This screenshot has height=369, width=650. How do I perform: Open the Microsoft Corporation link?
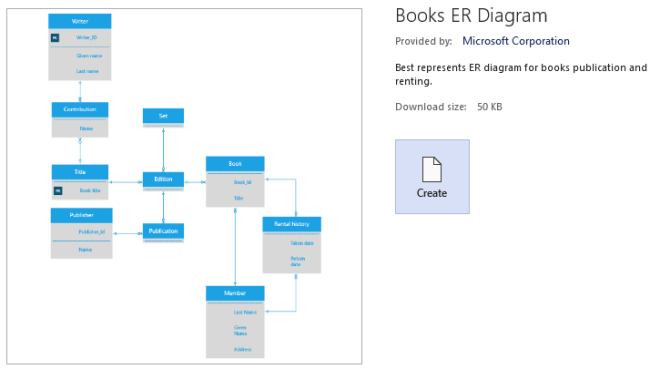click(x=516, y=41)
